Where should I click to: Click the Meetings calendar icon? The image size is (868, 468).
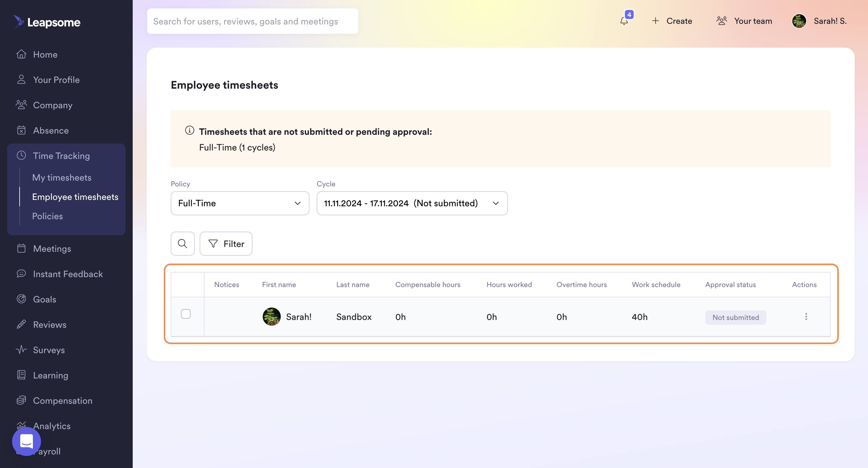click(21, 248)
